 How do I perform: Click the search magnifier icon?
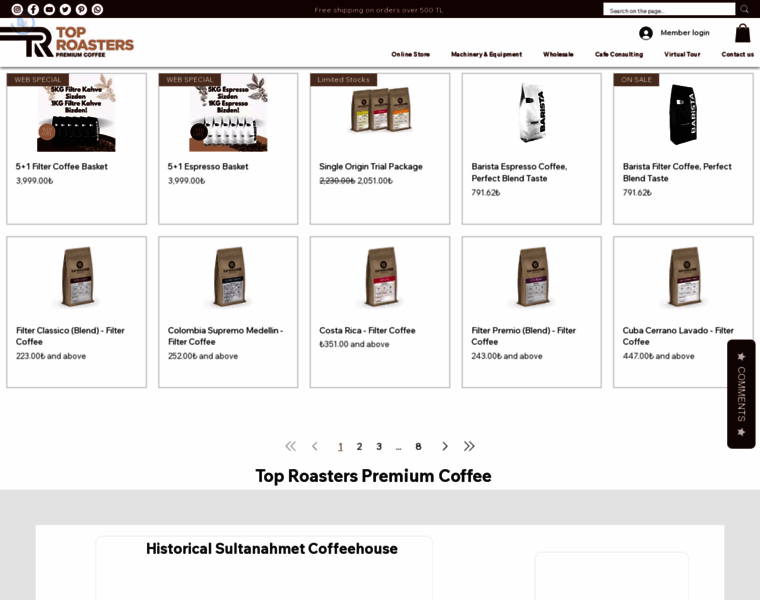coord(744,9)
